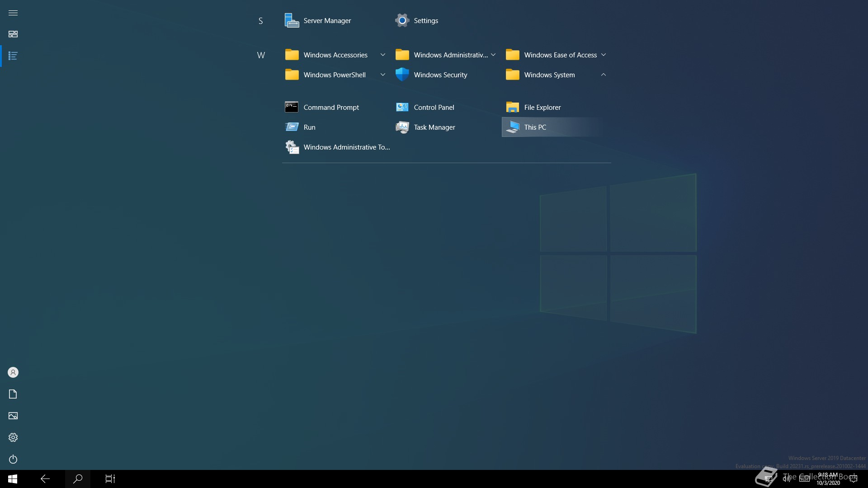Expand the Windows Ease of Access chevron
Viewport: 868px width, 488px height.
point(604,55)
